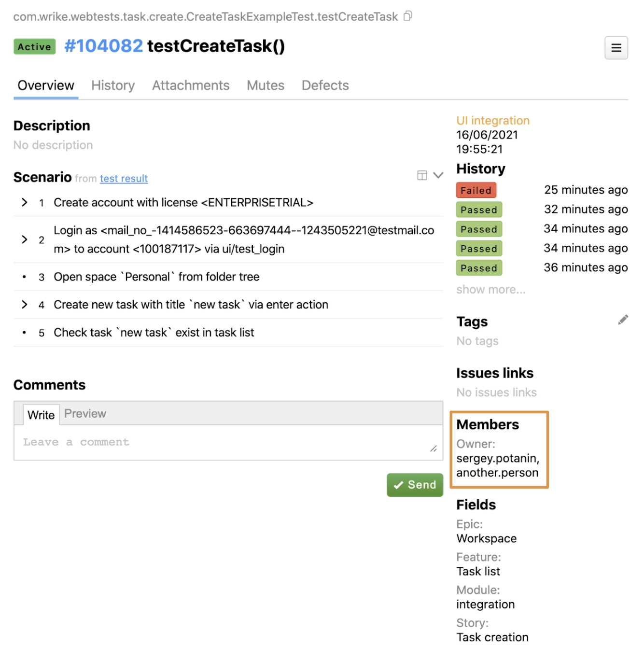Image resolution: width=644 pixels, height=646 pixels.
Task: Go to the Mutes tab
Action: point(266,85)
